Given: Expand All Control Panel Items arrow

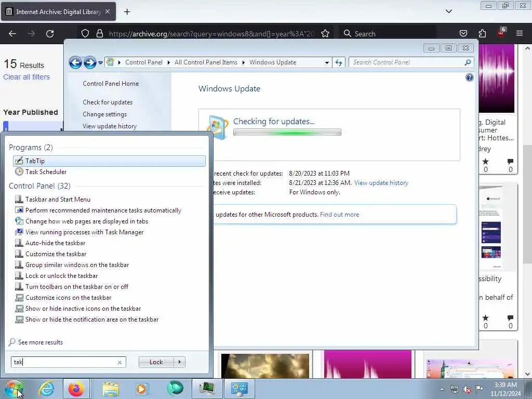Looking at the screenshot, I should coord(243,62).
